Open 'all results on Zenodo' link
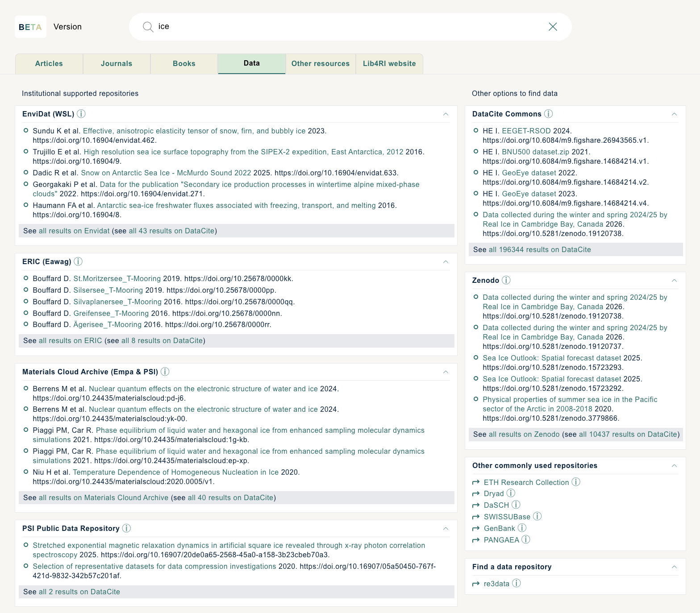Screen dimensions: 700x613 tap(524, 434)
